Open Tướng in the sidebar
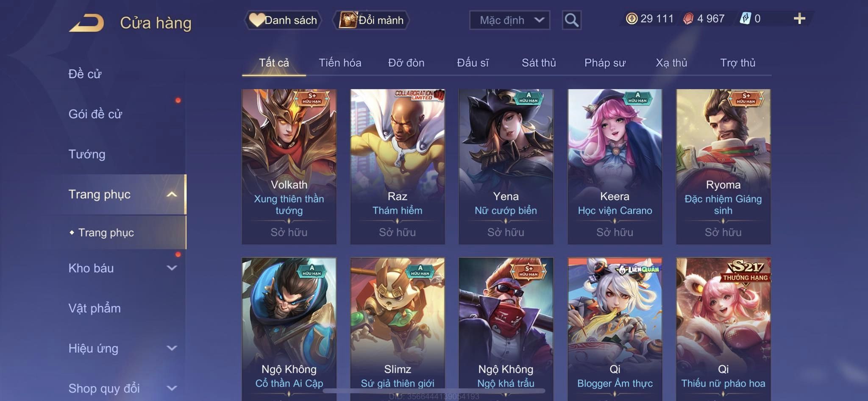 point(87,154)
